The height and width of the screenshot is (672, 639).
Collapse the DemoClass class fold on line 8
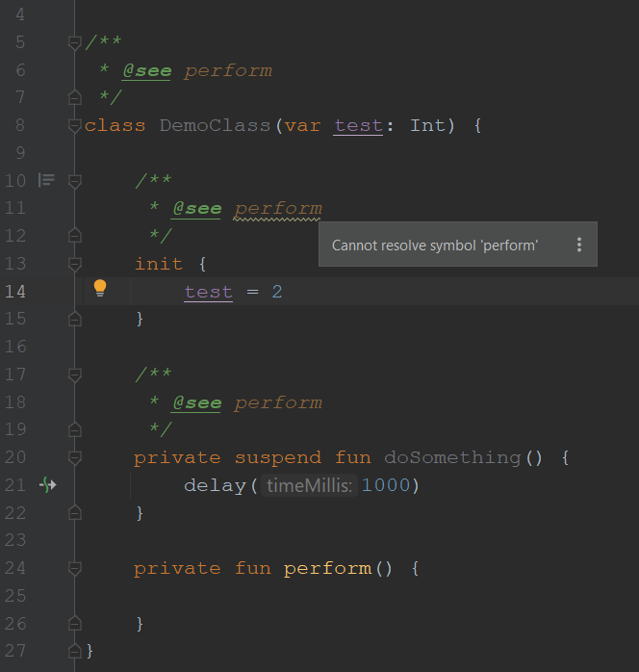pyautogui.click(x=75, y=125)
